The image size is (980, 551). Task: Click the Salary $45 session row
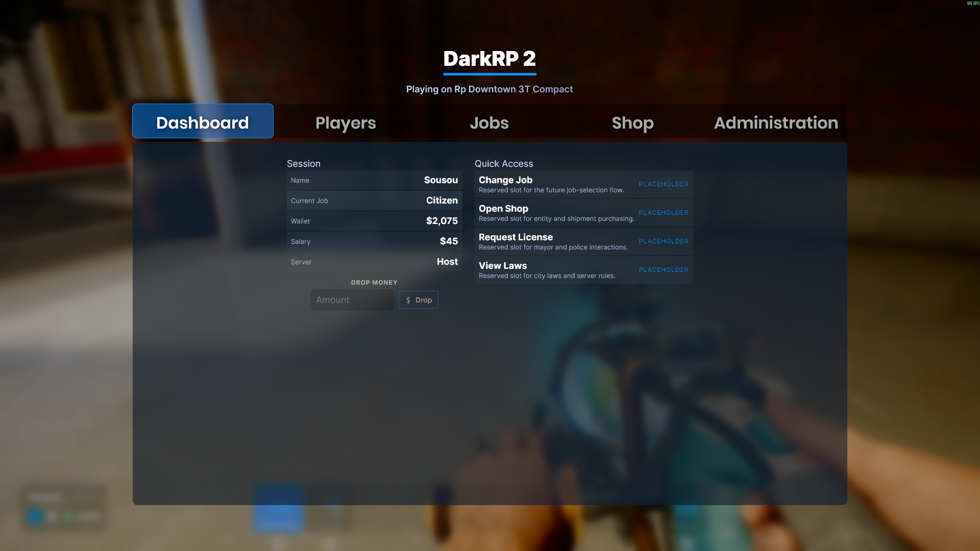point(374,241)
